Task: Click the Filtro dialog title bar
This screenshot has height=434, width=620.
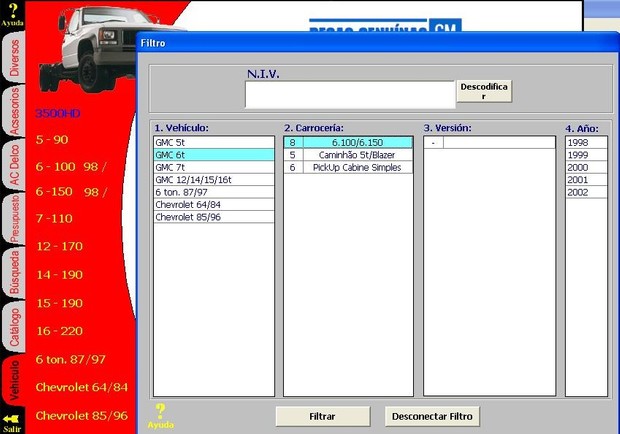Action: [378, 43]
